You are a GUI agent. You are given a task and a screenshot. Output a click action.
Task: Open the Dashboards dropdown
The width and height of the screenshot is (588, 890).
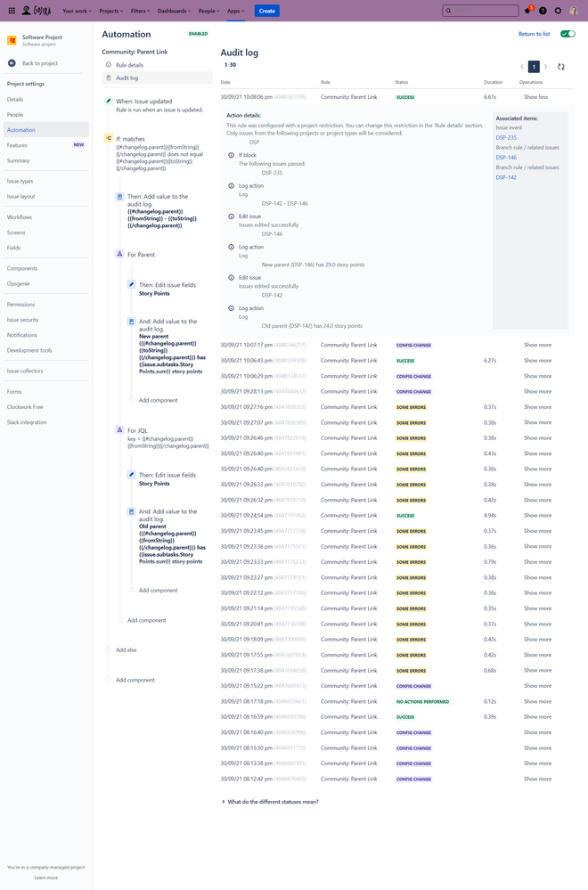(x=174, y=10)
